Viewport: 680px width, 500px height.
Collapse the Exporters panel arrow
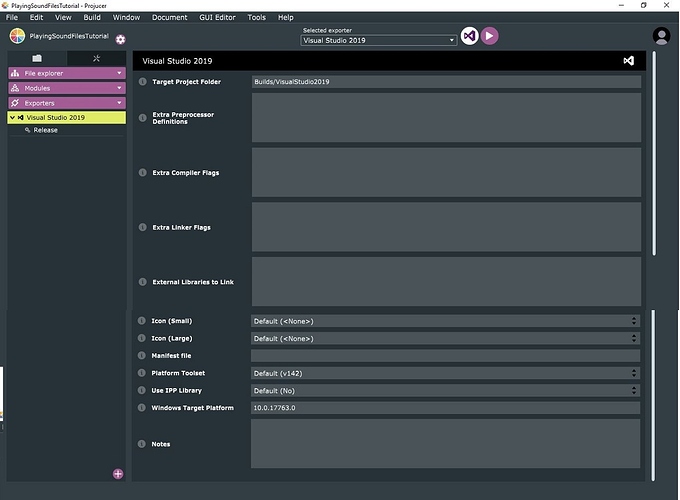119,103
